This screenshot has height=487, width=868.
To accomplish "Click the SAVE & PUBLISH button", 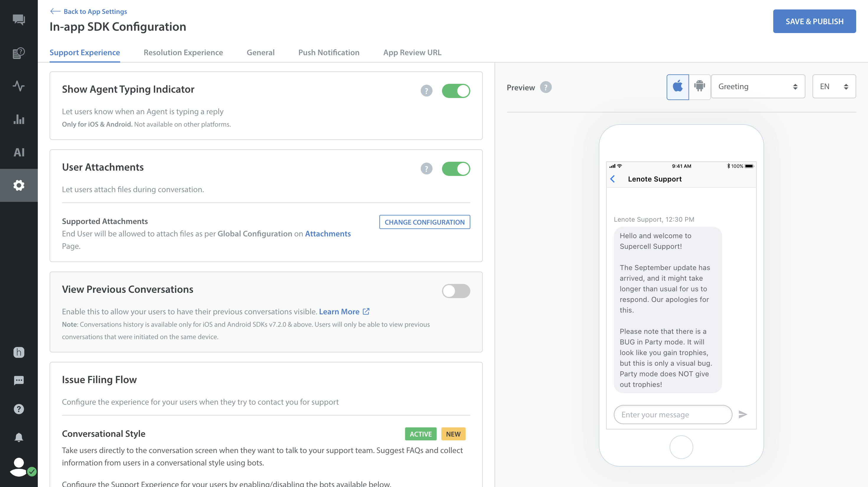I will [814, 21].
